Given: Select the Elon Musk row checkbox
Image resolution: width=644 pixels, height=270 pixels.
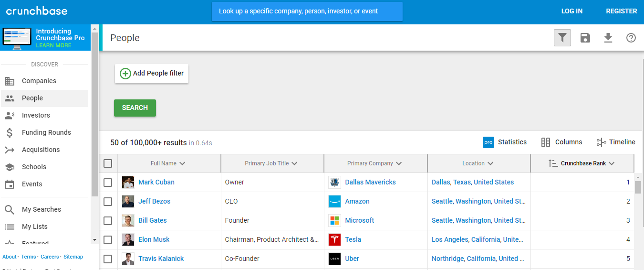Looking at the screenshot, I should pos(108,240).
